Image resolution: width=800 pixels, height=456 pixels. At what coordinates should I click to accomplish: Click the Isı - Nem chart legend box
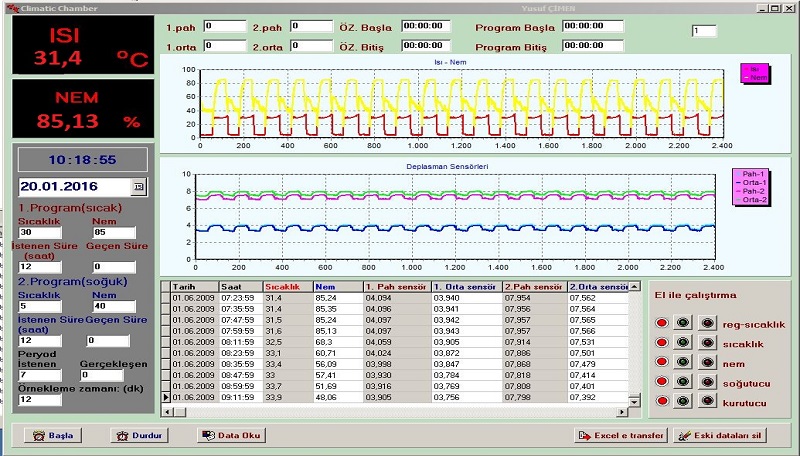(755, 73)
